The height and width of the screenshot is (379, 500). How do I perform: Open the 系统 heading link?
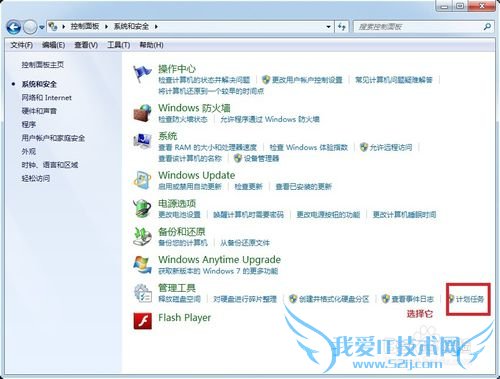click(168, 136)
